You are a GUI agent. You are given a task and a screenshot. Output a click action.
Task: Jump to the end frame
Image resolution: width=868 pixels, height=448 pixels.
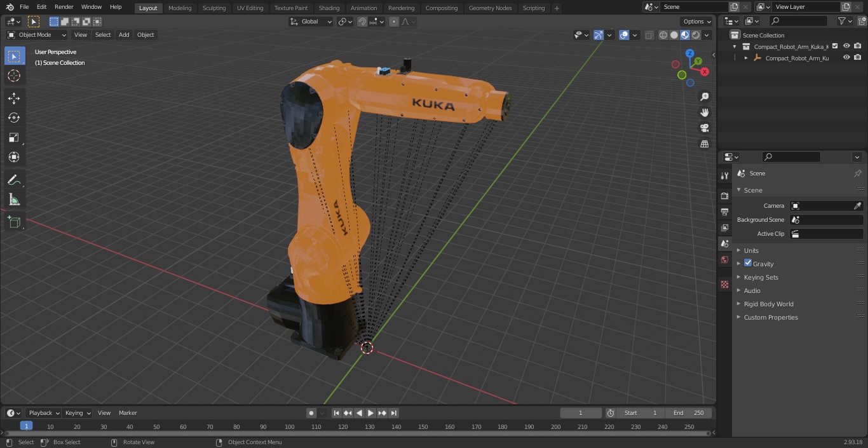point(393,413)
